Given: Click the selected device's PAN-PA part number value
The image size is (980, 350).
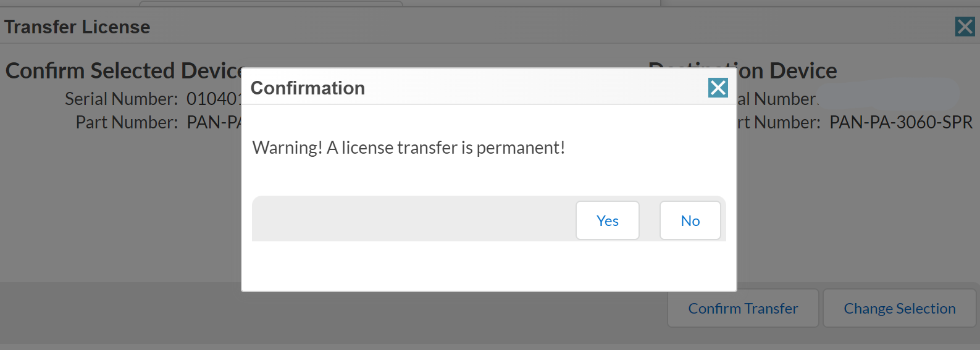Looking at the screenshot, I should [214, 122].
